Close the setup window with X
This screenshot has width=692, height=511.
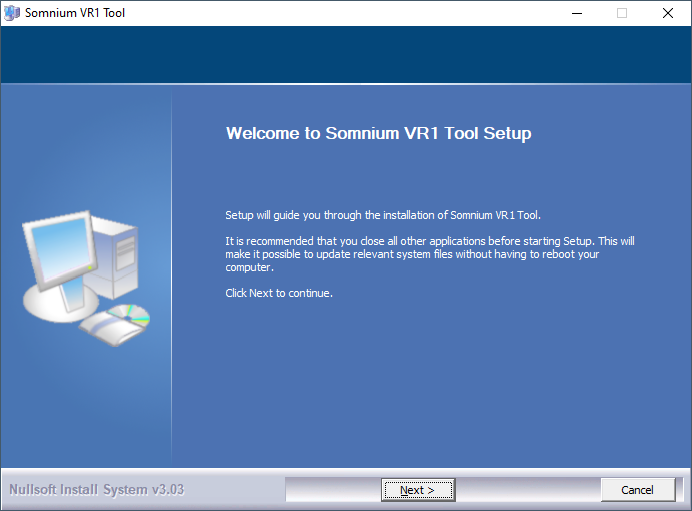click(x=668, y=13)
